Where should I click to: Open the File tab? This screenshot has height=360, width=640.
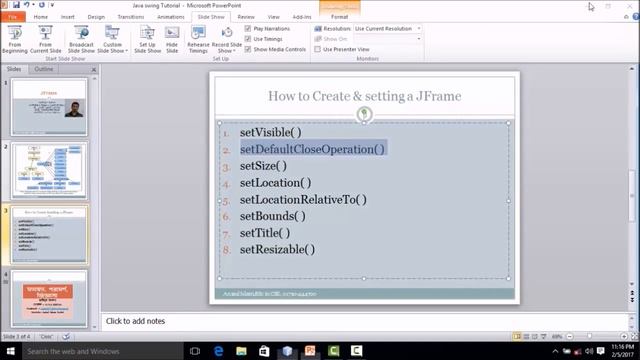coord(13,17)
